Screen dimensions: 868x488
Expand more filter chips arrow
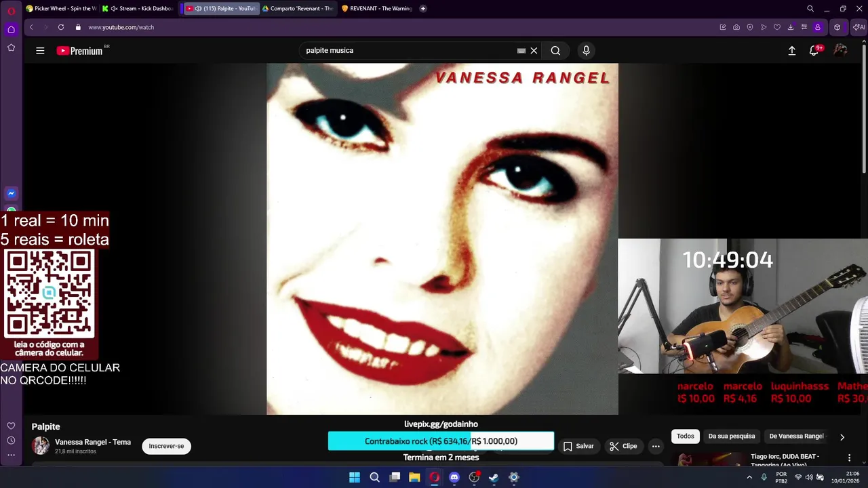point(842,437)
